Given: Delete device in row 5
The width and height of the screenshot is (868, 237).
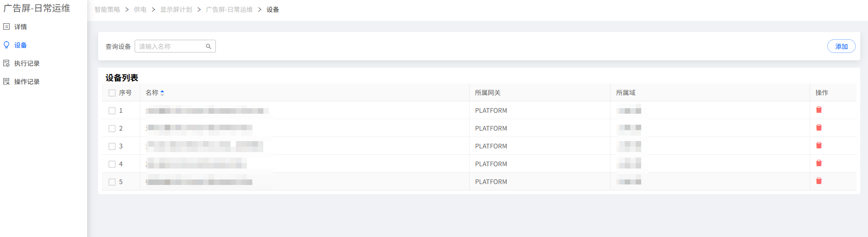Looking at the screenshot, I should coord(819,181).
